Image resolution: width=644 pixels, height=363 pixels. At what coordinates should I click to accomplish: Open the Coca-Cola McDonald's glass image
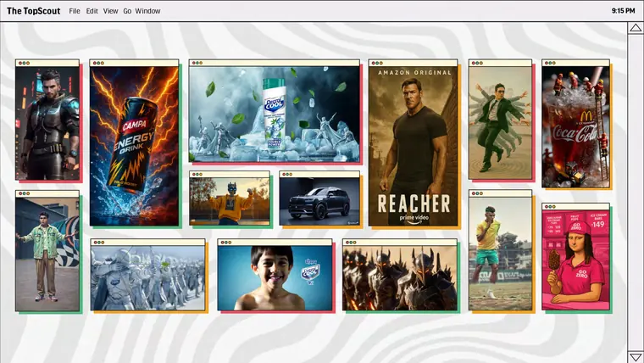(575, 126)
